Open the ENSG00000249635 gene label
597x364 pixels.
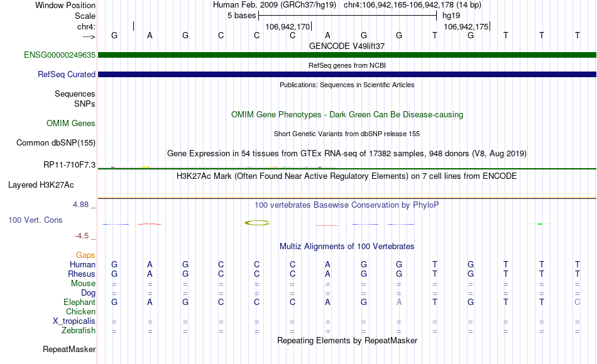pyautogui.click(x=60, y=55)
